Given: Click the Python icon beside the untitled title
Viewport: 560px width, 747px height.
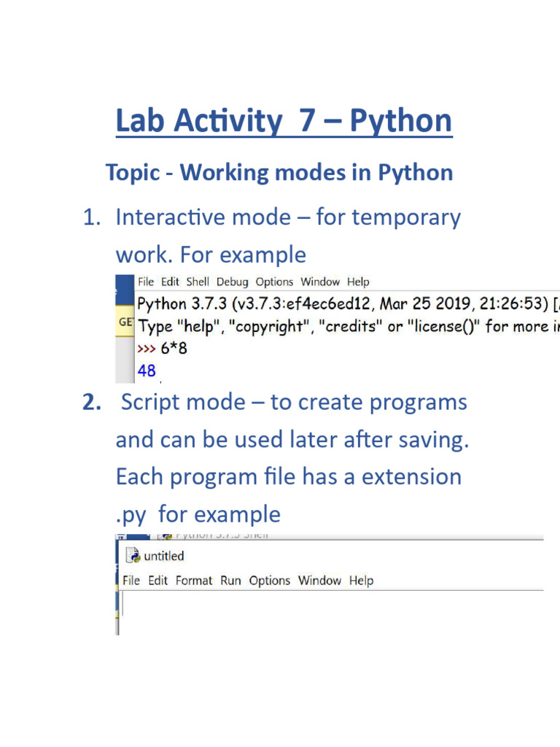Looking at the screenshot, I should click(x=133, y=556).
